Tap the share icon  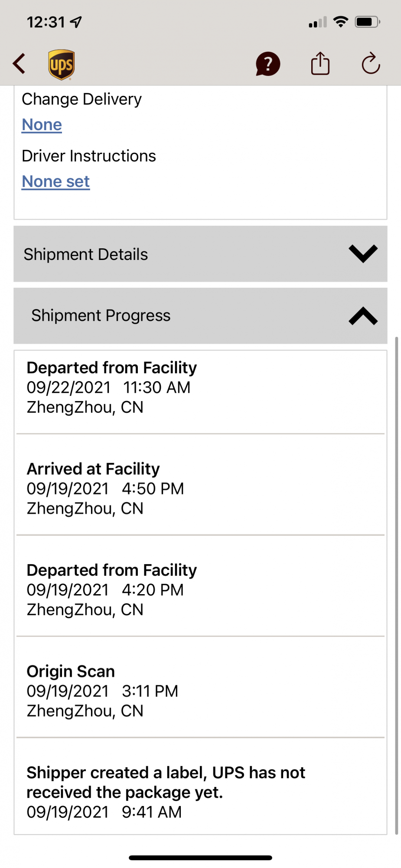coord(320,64)
